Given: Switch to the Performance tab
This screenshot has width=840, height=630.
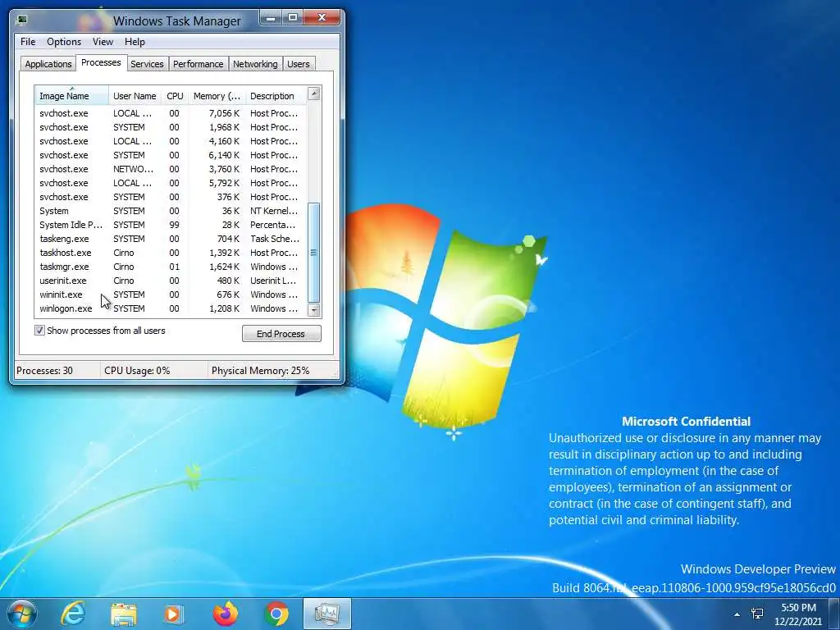Looking at the screenshot, I should pyautogui.click(x=199, y=64).
